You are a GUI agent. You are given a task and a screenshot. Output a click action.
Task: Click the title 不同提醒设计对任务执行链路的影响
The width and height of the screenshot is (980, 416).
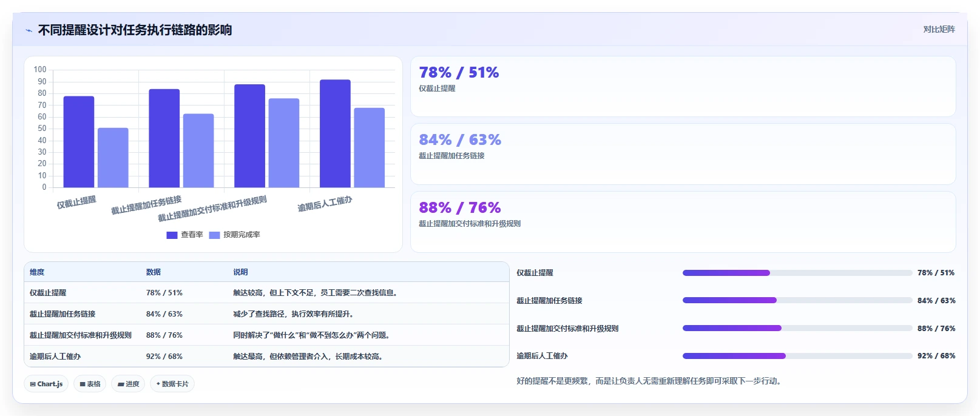click(x=135, y=30)
